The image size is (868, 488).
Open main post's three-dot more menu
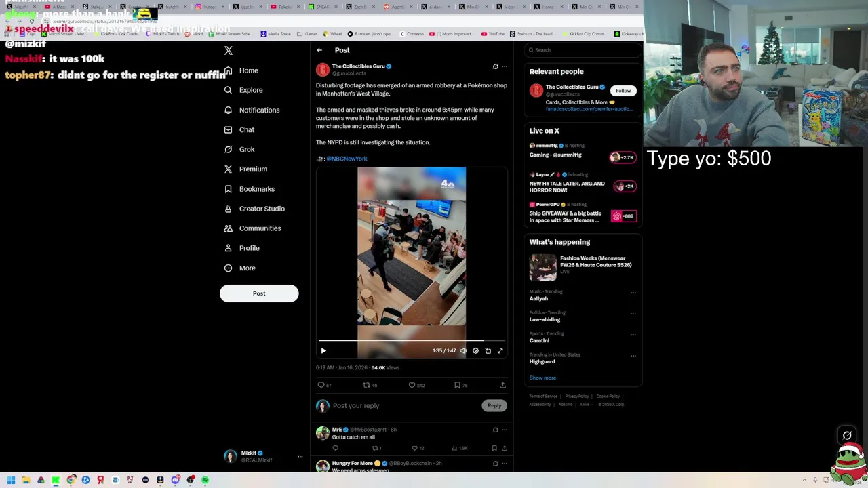click(504, 66)
